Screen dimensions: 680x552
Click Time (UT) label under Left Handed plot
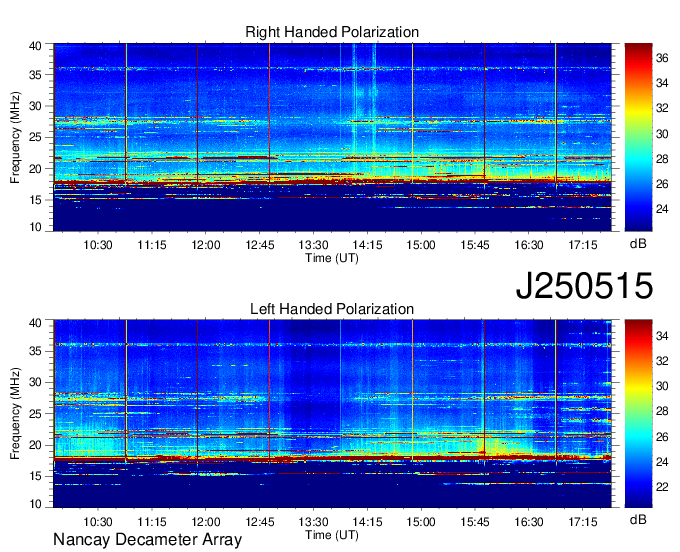(x=332, y=535)
